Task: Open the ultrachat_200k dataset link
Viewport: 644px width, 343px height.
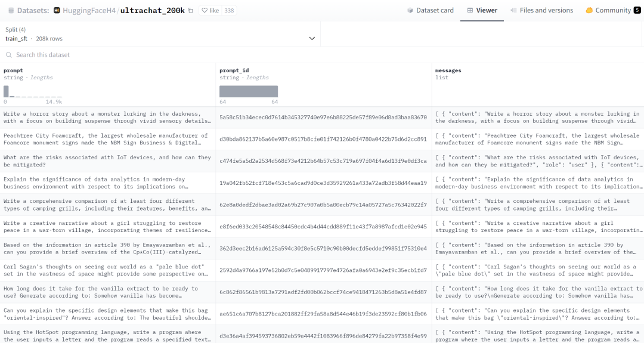Action: [152, 10]
